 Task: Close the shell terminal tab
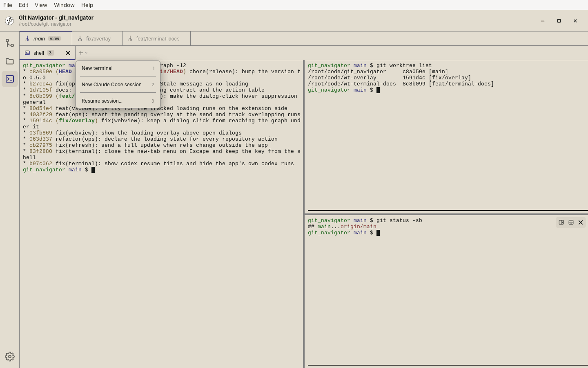pos(68,53)
